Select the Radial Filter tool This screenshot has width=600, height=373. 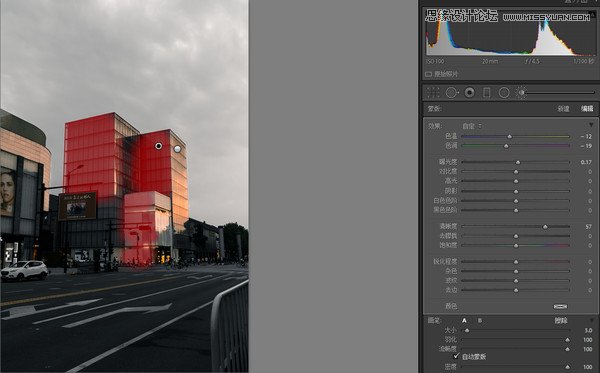504,93
